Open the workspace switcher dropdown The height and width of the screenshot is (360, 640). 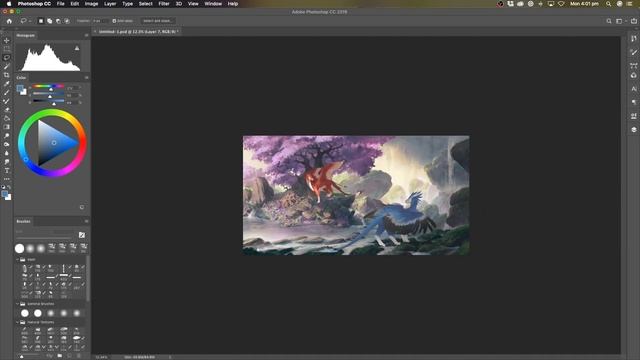pyautogui.click(x=620, y=21)
